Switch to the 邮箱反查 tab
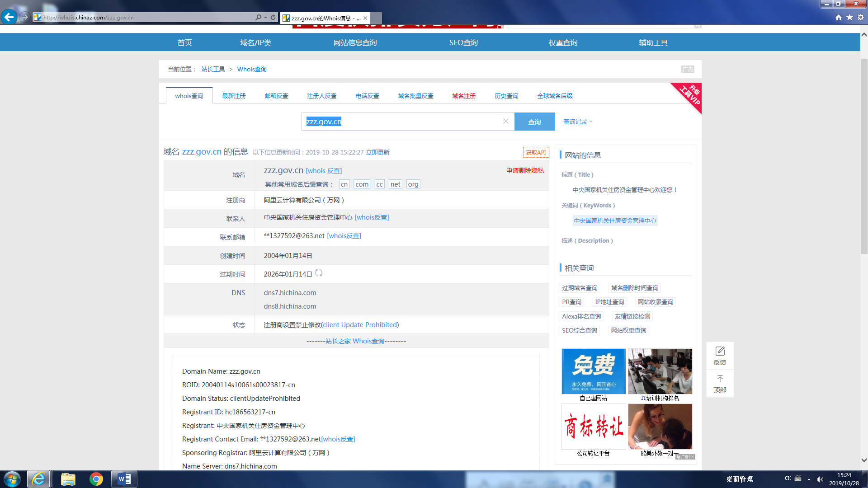Screen dimensions: 868x488 point(276,96)
